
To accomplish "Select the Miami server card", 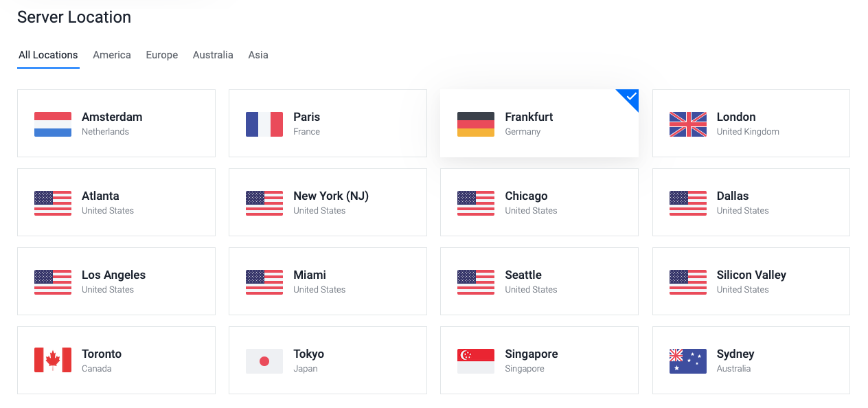I will pyautogui.click(x=328, y=281).
